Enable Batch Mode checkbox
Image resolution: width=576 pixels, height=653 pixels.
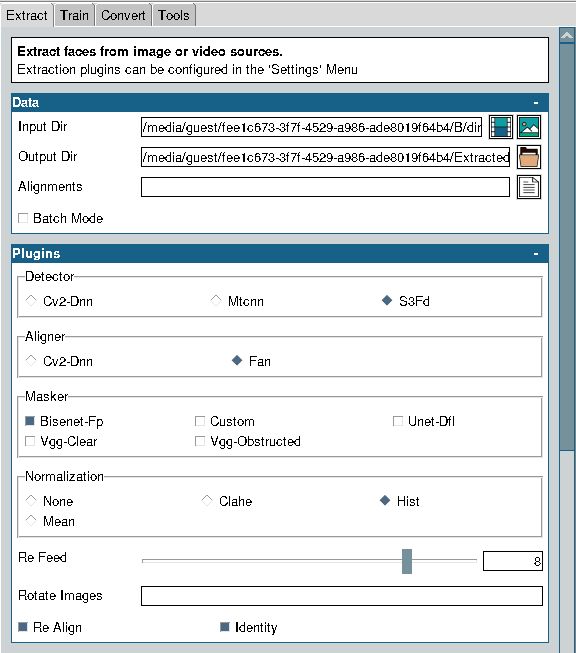coord(23,218)
